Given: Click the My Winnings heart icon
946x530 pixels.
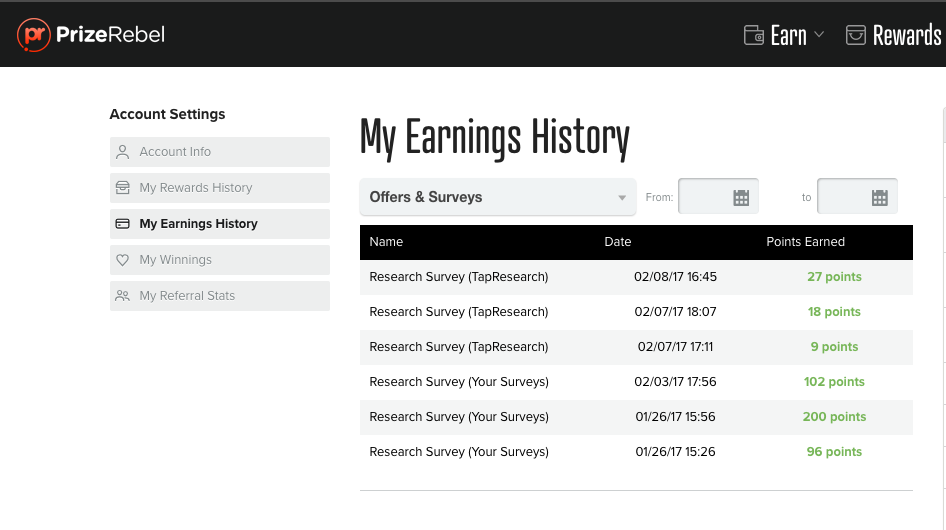Looking at the screenshot, I should coord(122,260).
